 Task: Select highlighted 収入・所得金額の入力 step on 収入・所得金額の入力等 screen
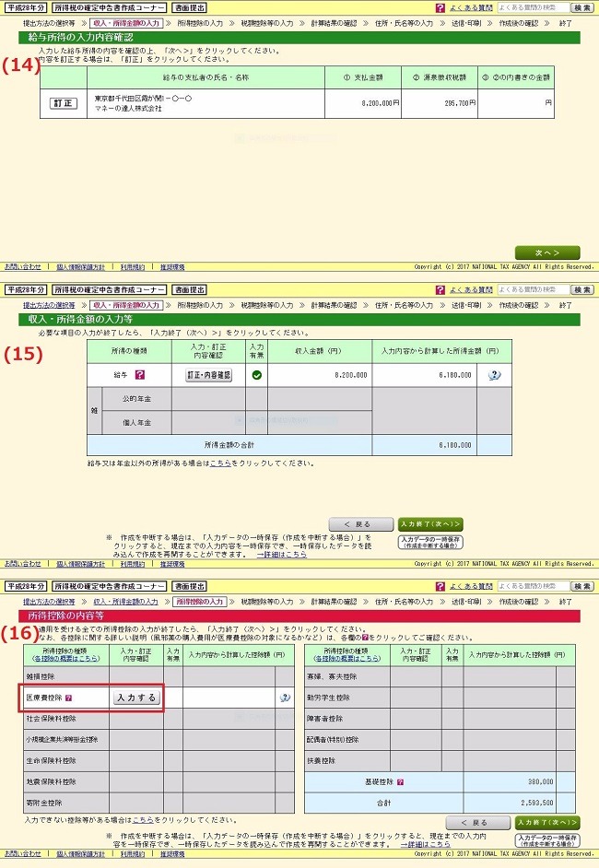tap(126, 306)
